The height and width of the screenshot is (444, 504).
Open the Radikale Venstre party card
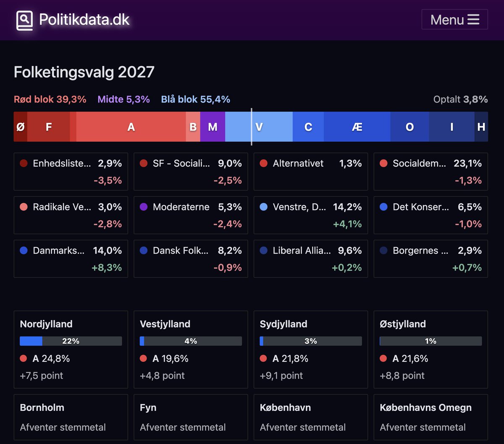click(x=71, y=215)
